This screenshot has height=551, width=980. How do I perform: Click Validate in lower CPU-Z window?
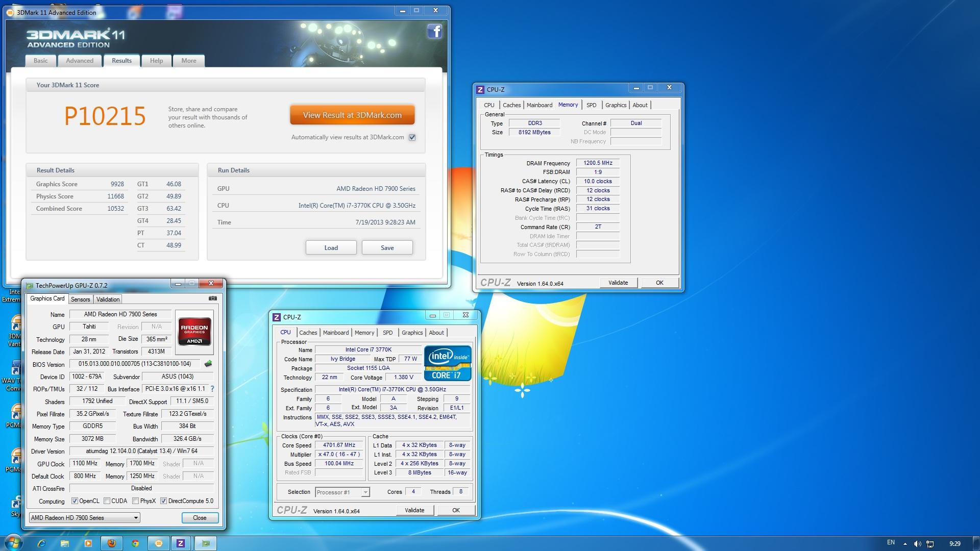click(x=414, y=510)
